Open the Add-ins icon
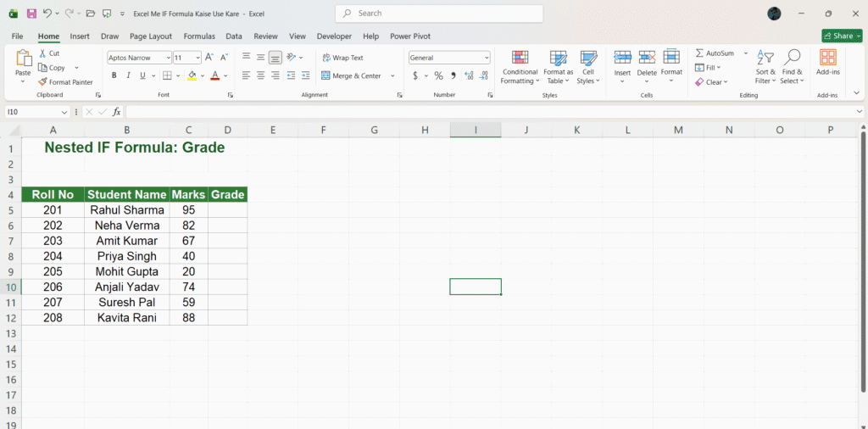Viewport: 868px width, 429px height. [x=828, y=58]
